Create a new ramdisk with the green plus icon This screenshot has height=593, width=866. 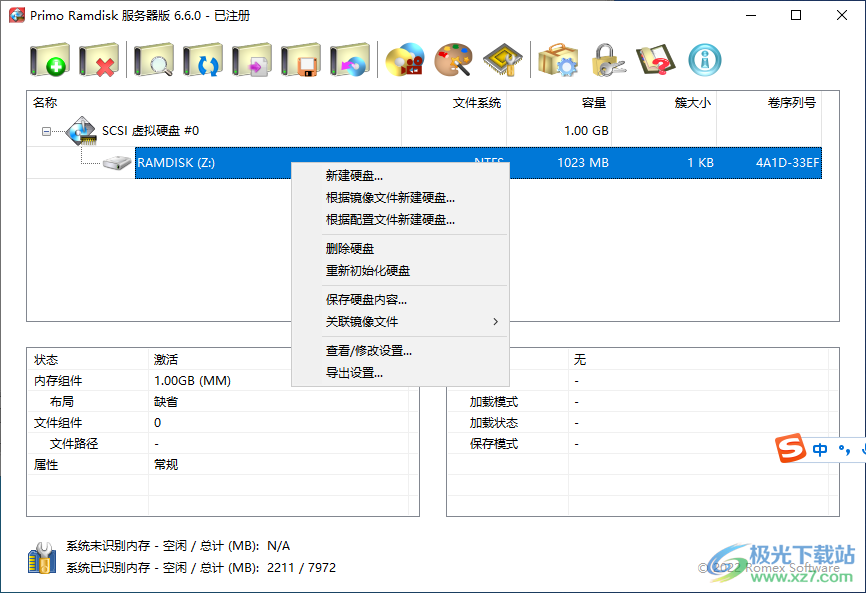(x=47, y=58)
